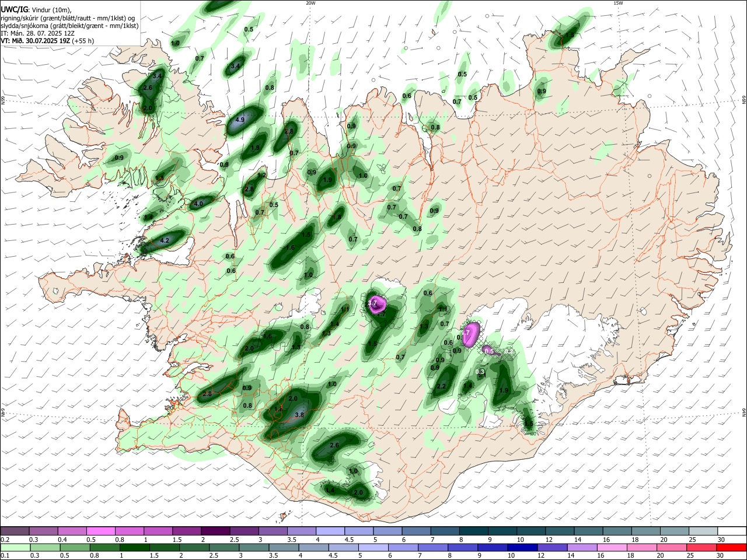Click the 'UWC/IG: Vindur (10m)' title text

coord(36,9)
